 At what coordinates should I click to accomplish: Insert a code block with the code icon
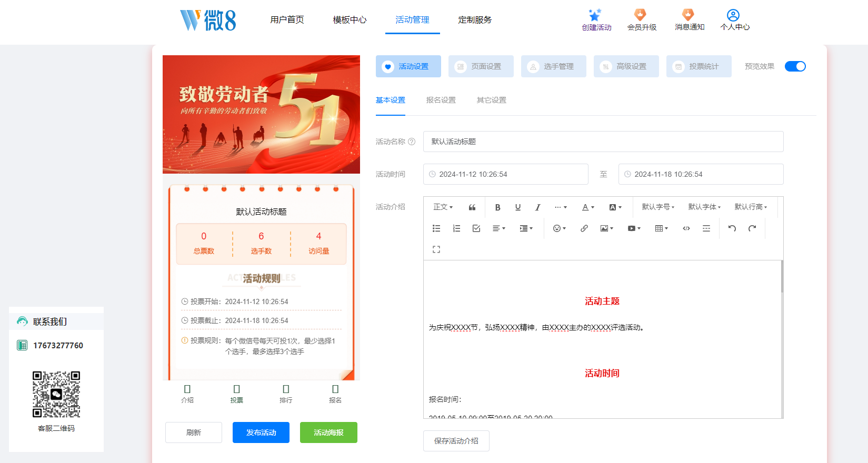(x=686, y=228)
